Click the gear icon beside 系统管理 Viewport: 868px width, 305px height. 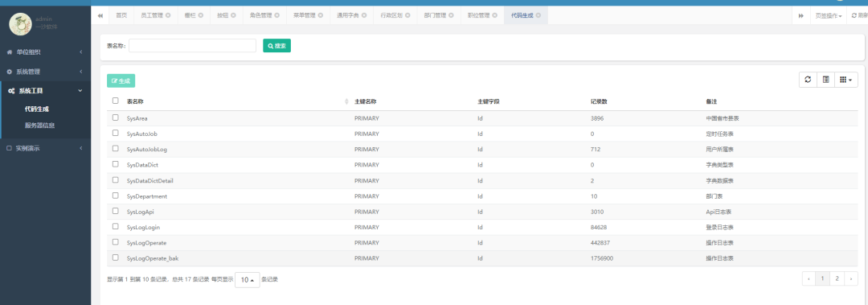[x=10, y=72]
